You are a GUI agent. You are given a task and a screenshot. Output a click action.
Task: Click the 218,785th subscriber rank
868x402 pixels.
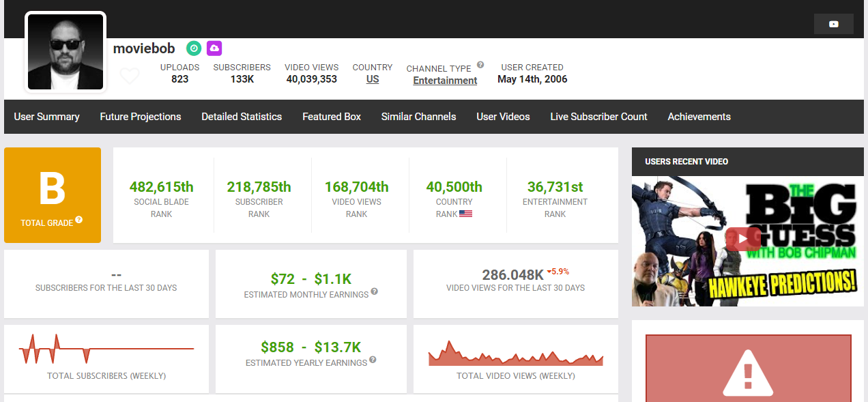[x=259, y=186]
